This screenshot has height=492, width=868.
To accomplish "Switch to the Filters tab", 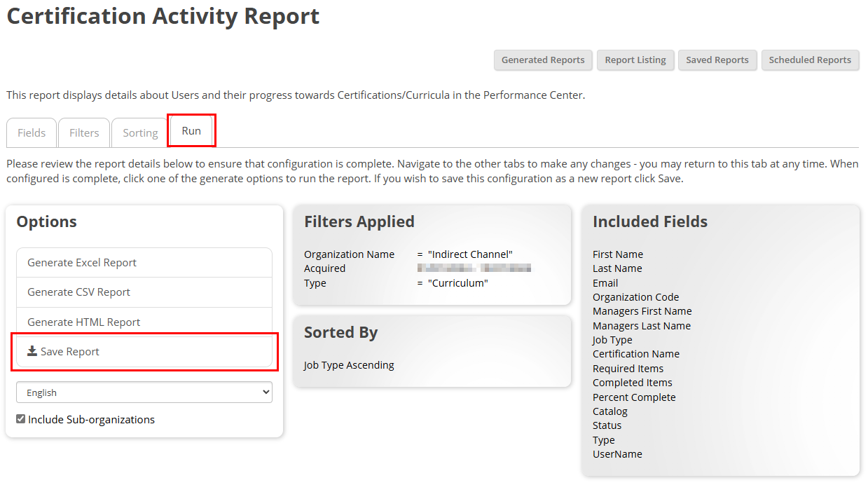I will 83,132.
